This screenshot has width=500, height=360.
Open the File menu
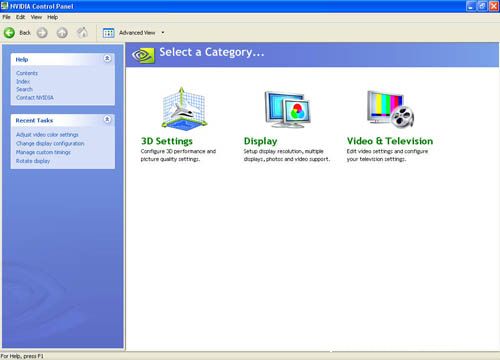6,17
